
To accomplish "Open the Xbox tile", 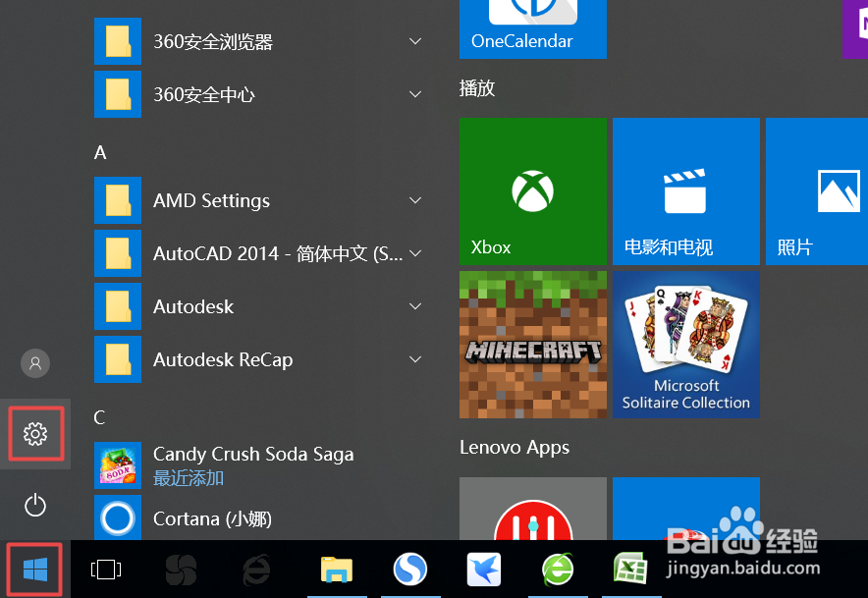I will (x=533, y=191).
